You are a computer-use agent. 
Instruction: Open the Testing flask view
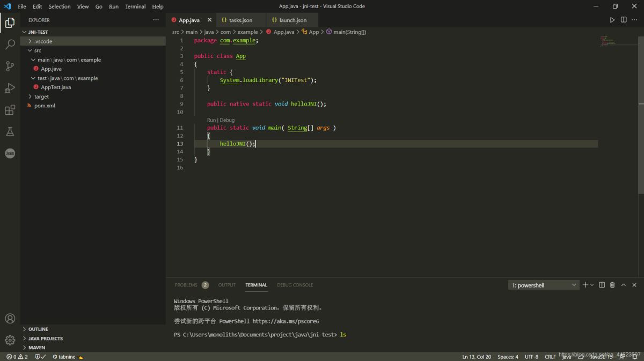[10, 131]
